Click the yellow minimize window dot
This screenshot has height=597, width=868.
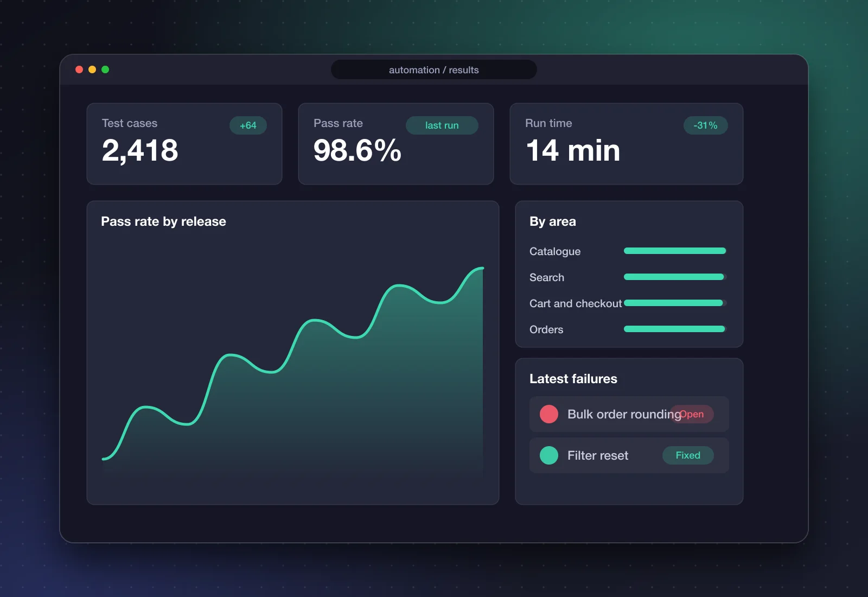tap(92, 69)
